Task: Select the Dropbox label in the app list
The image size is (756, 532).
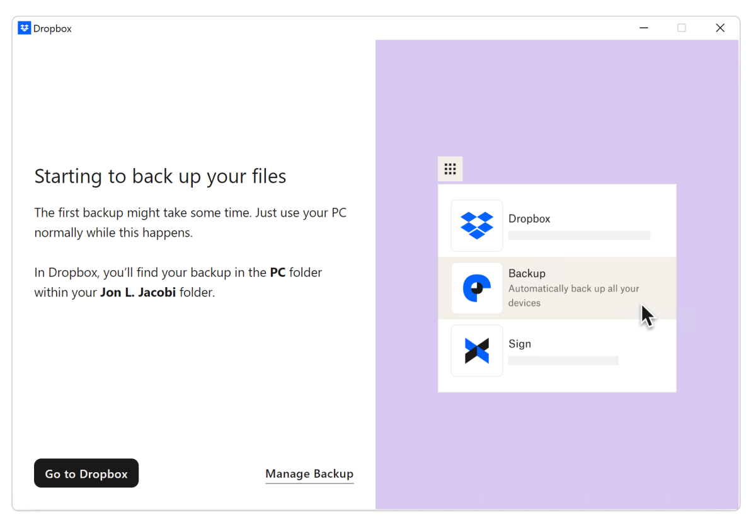Action: point(529,218)
